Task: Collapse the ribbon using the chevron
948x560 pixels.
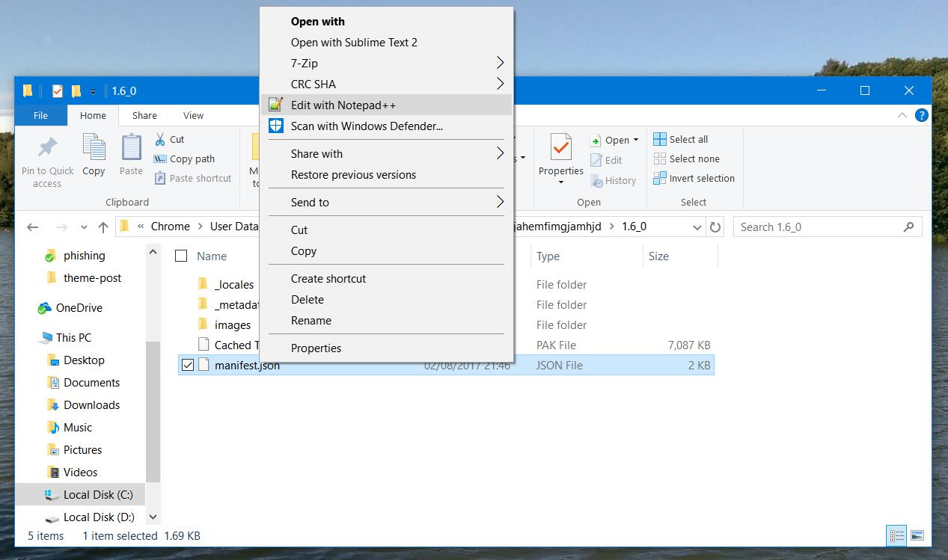Action: [903, 115]
